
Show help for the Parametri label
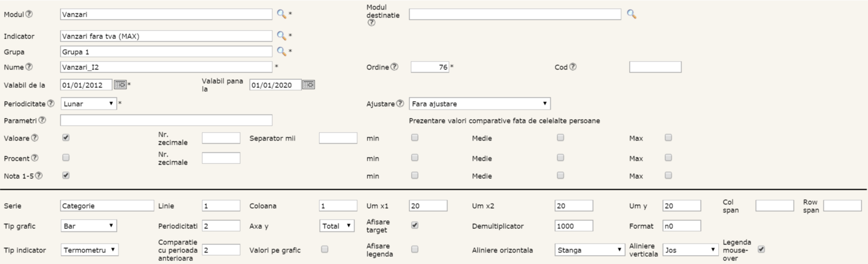tap(42, 120)
